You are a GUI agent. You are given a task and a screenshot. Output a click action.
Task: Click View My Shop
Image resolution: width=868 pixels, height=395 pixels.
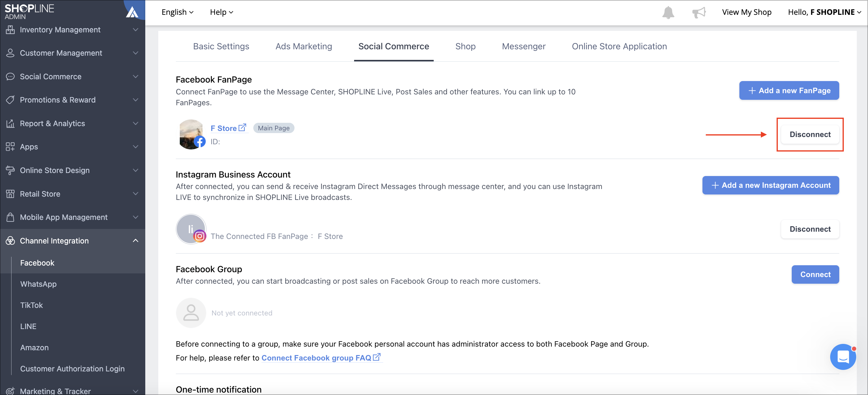coord(747,12)
